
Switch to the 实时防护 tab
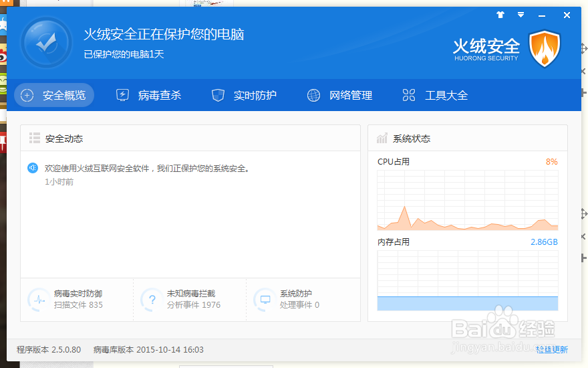tap(244, 96)
